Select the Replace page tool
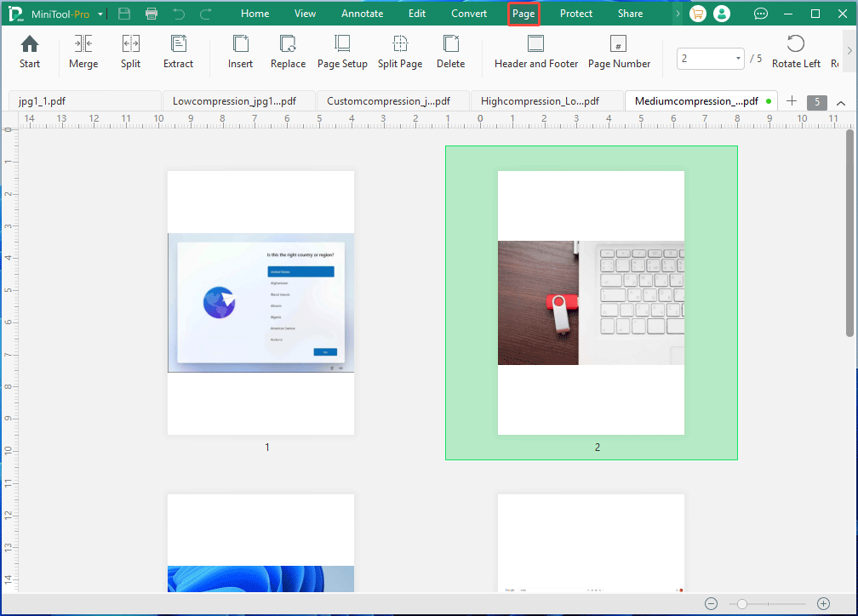The image size is (858, 616). (288, 51)
